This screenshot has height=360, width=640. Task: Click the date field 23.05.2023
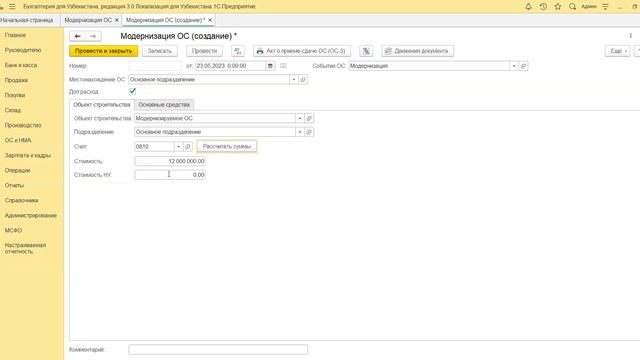click(x=230, y=66)
